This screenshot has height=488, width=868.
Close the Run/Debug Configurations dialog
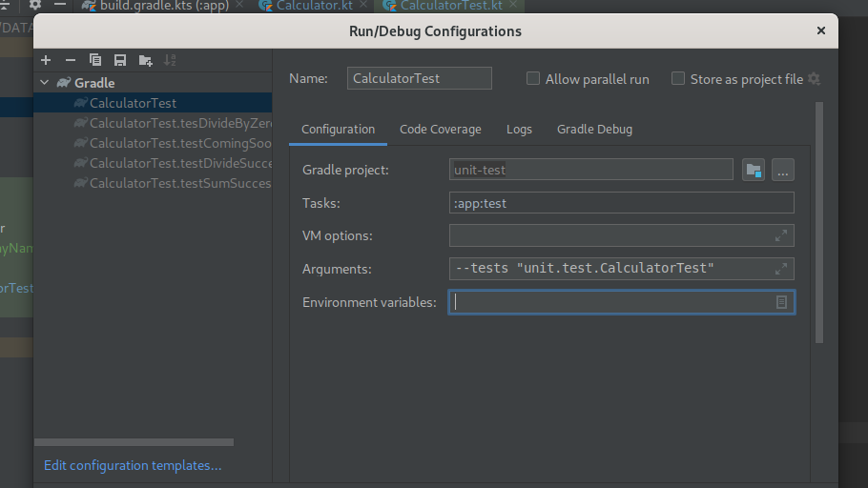821,31
